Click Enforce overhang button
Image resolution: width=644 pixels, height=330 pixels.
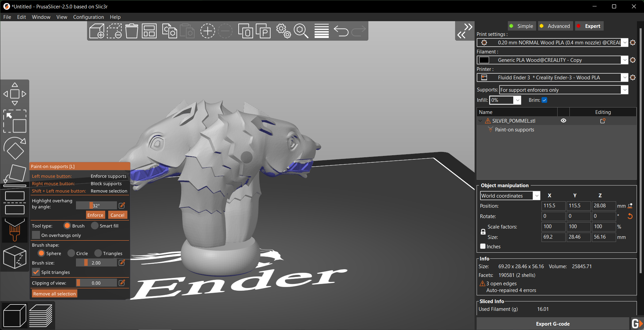[x=95, y=215]
